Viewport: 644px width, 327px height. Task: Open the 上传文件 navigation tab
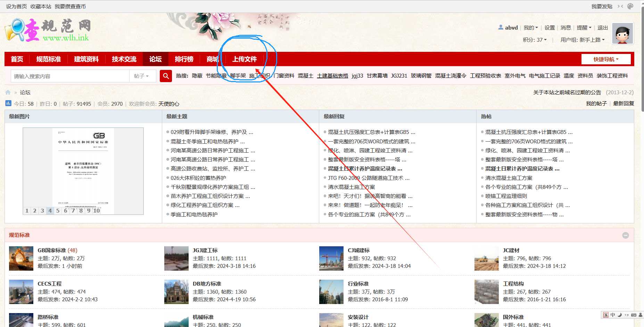tap(245, 59)
